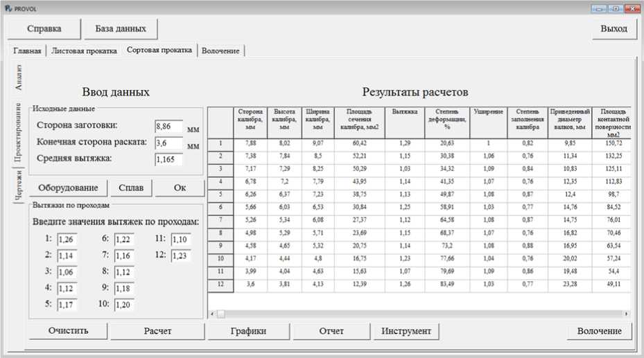Click pass 2 draw field with 1,14
This screenshot has height=358, width=644.
tap(67, 256)
